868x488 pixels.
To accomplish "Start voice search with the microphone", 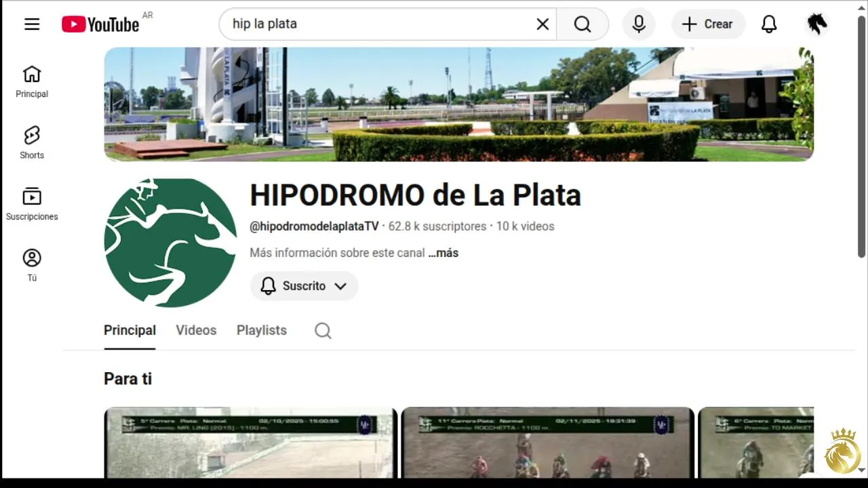I will pos(639,24).
